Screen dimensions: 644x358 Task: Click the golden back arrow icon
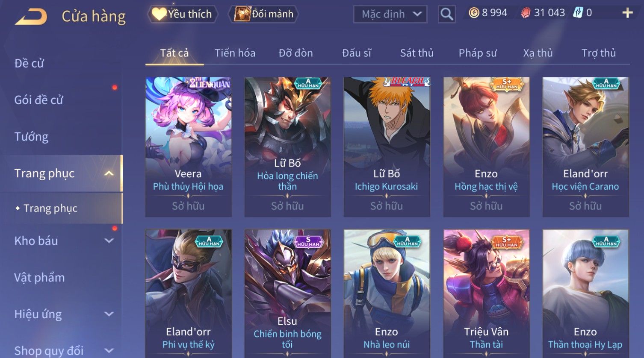(31, 17)
